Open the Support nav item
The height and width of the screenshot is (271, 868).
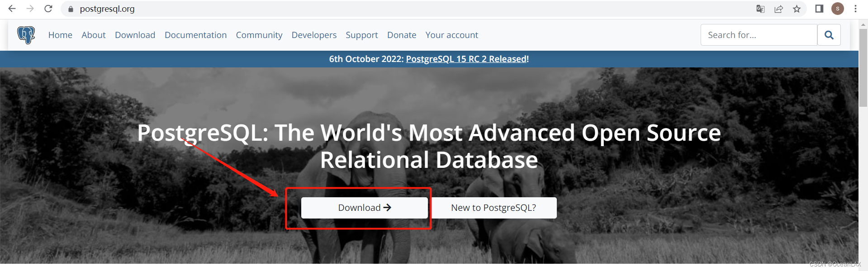(x=362, y=35)
